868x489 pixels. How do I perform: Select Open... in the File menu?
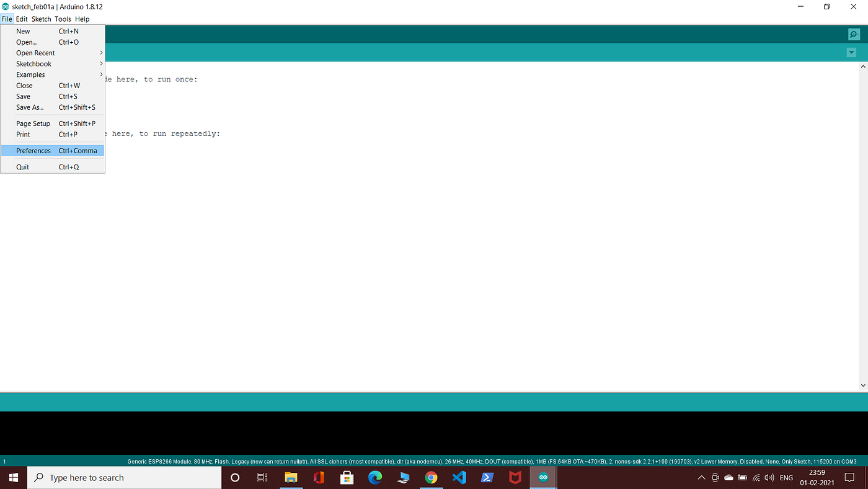[x=53, y=42]
